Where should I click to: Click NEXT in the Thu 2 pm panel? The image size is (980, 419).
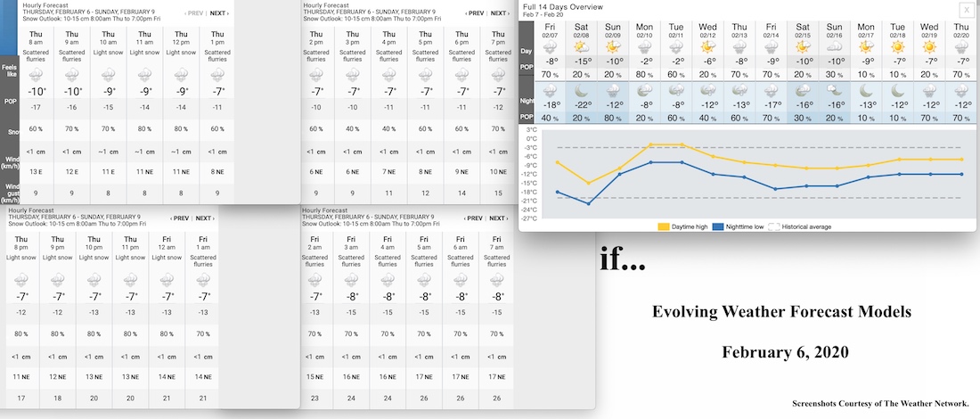[500, 13]
